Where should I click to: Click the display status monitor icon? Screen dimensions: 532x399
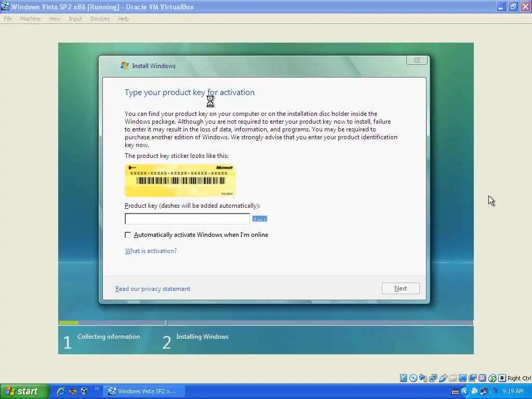[x=462, y=378]
